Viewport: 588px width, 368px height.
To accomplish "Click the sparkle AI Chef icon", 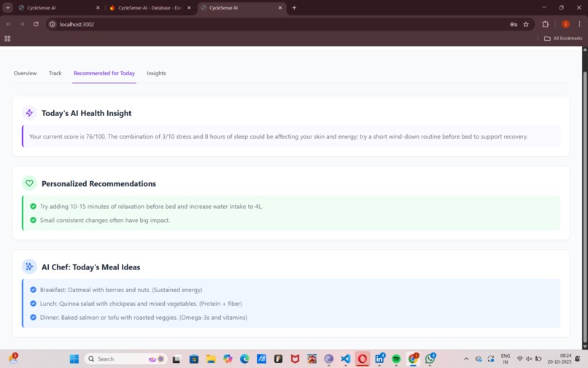I will [29, 267].
